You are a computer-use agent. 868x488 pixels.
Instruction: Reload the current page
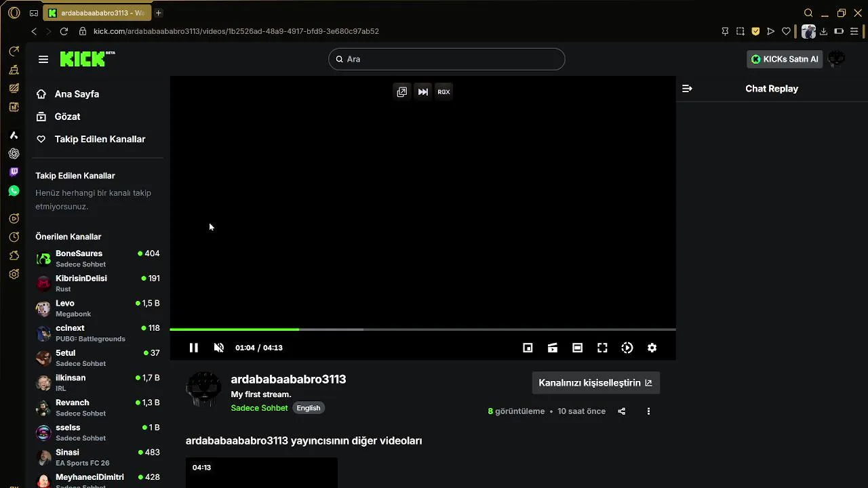(64, 31)
